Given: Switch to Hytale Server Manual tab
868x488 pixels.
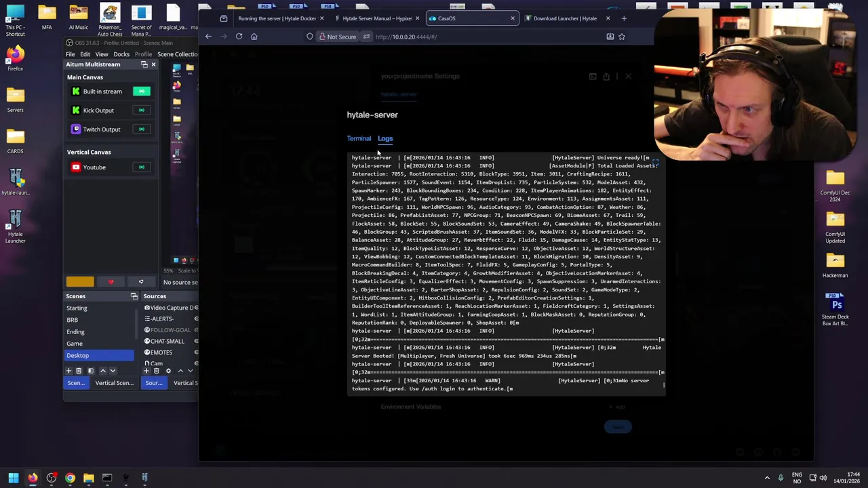Looking at the screenshot, I should tap(377, 18).
